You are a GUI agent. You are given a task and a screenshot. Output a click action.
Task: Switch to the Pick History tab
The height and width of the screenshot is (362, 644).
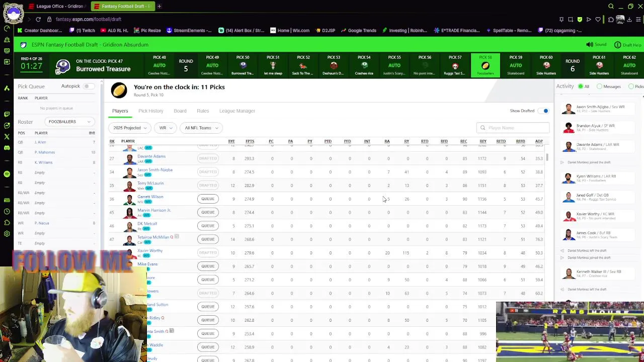point(151,111)
